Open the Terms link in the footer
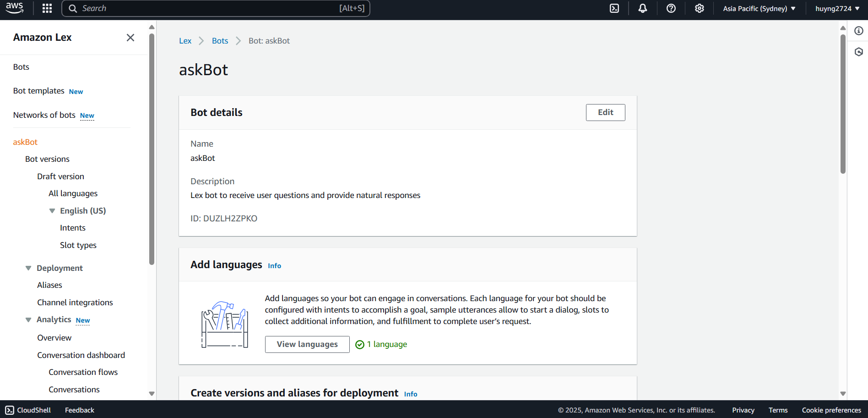The image size is (868, 418). [x=778, y=410]
